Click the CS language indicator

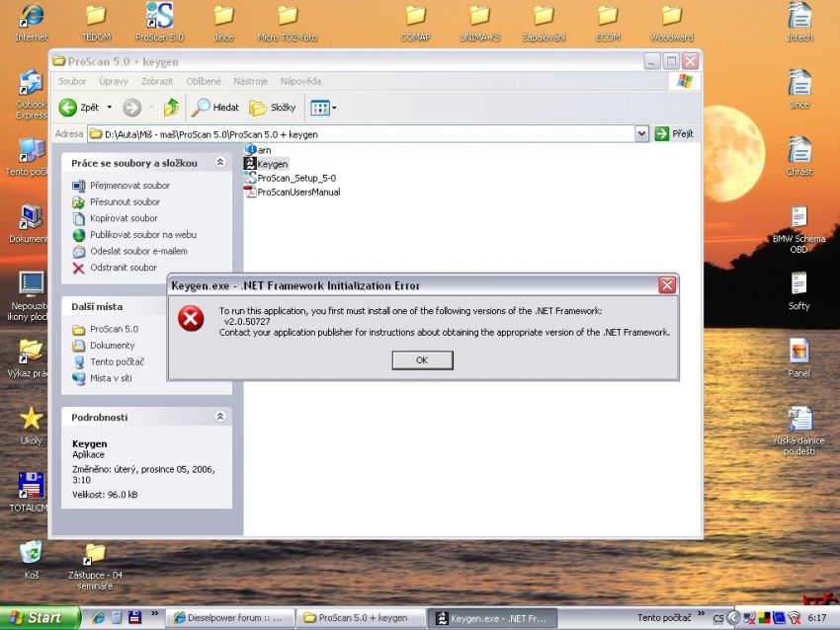pos(717,618)
